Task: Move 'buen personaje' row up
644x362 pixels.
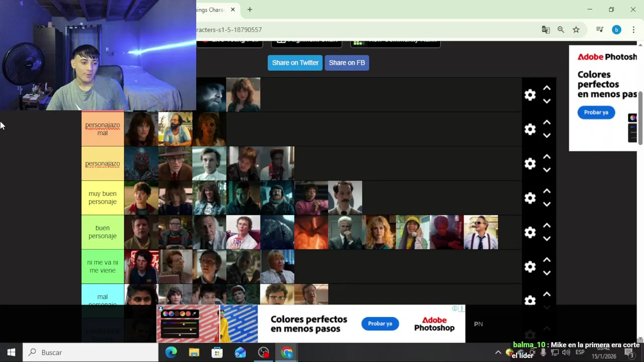Action: coord(547,226)
